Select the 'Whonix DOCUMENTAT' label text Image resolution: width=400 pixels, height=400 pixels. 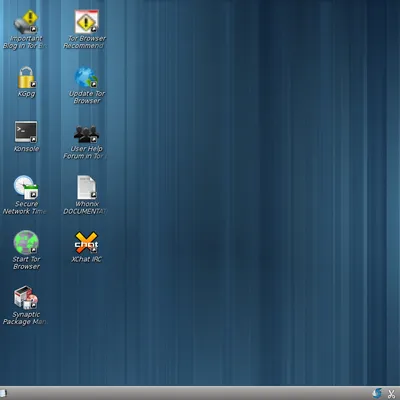coord(85,208)
